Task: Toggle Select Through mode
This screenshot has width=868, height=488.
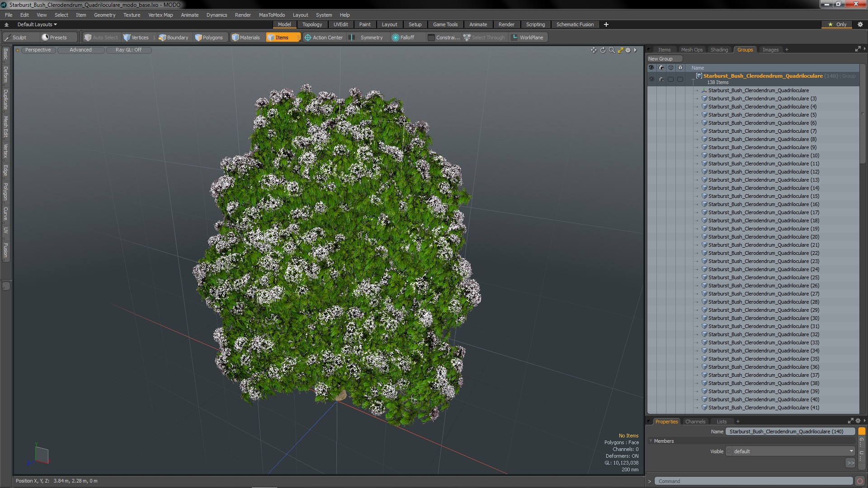Action: (484, 38)
